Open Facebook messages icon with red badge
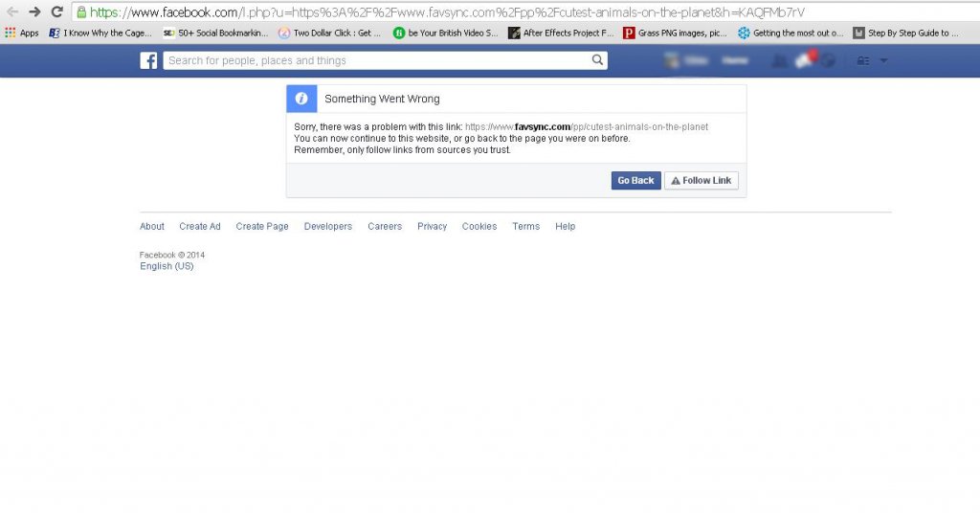 [x=805, y=59]
